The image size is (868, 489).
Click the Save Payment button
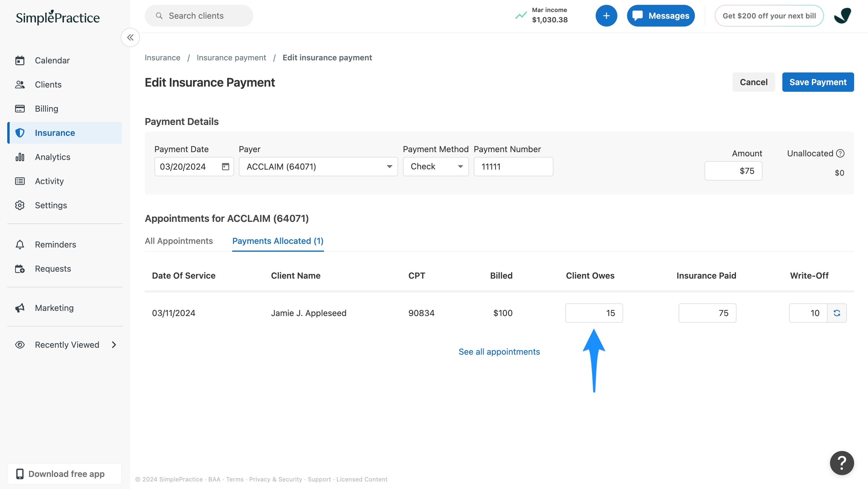pyautogui.click(x=818, y=82)
